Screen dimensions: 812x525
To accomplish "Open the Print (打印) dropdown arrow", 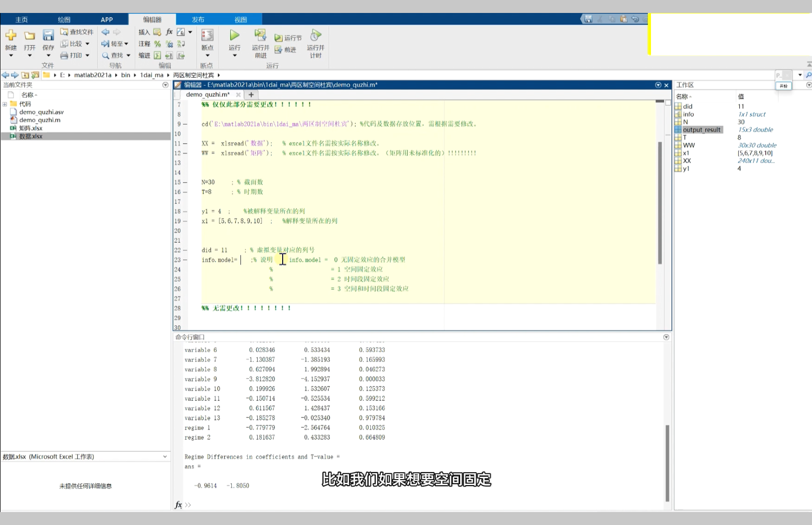I will coord(87,55).
